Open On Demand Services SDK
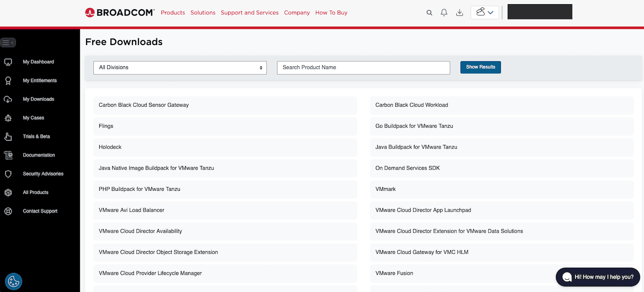Image resolution: width=644 pixels, height=292 pixels. 502,168
